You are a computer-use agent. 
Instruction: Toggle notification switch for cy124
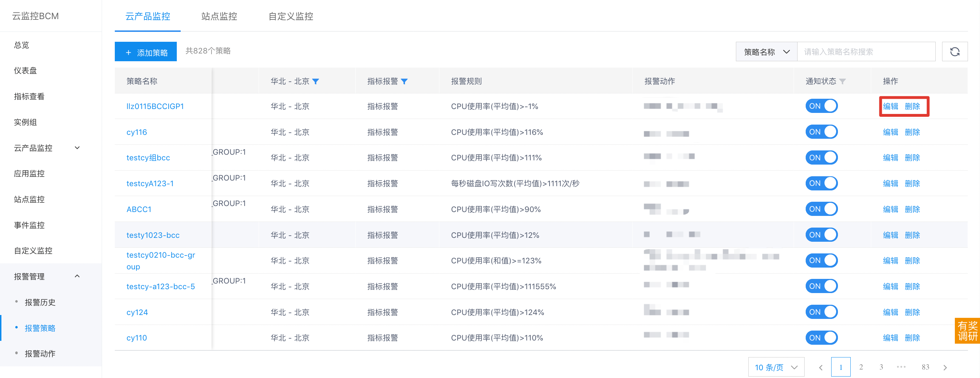pos(821,312)
